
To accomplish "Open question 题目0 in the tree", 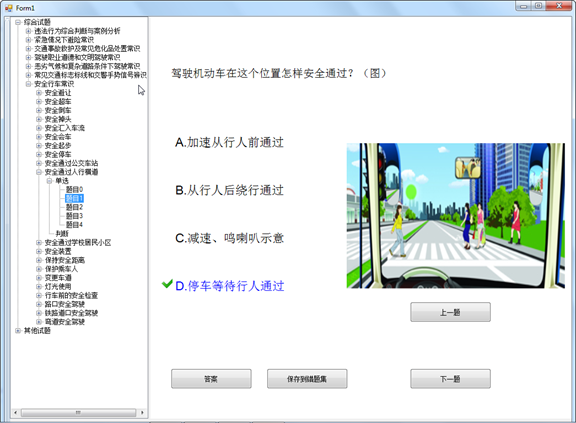I will coord(74,189).
